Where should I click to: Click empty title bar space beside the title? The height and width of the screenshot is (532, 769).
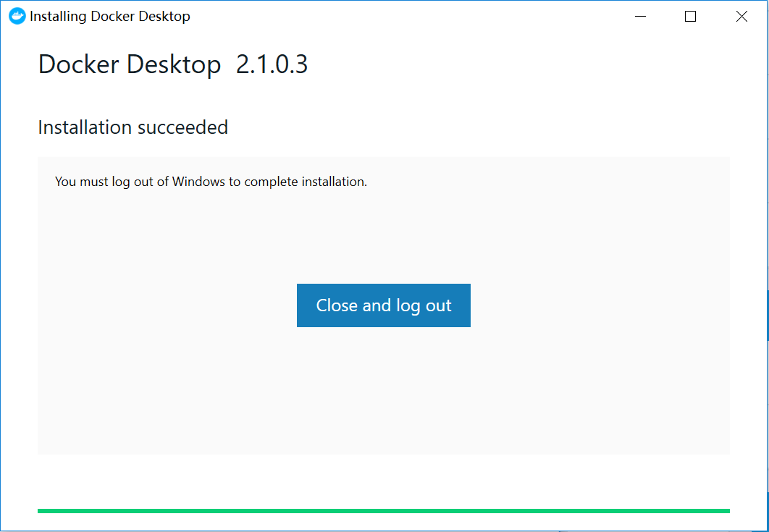coord(405,16)
